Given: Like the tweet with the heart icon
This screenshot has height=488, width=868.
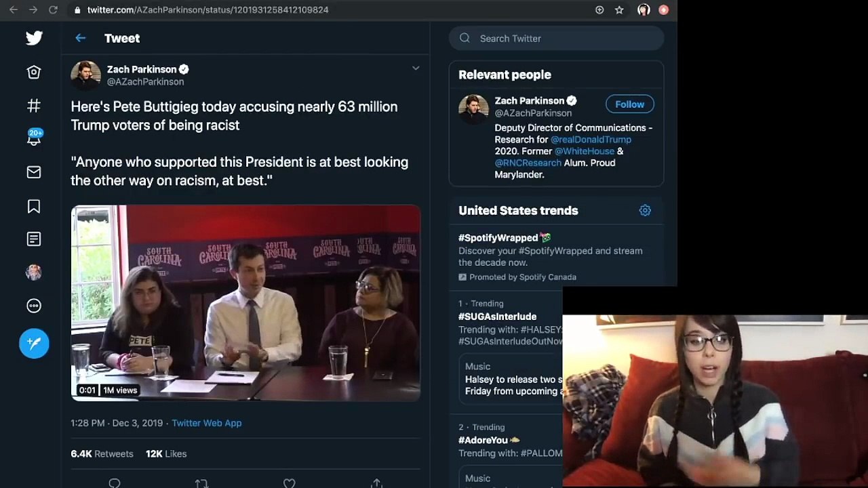Looking at the screenshot, I should pyautogui.click(x=290, y=483).
